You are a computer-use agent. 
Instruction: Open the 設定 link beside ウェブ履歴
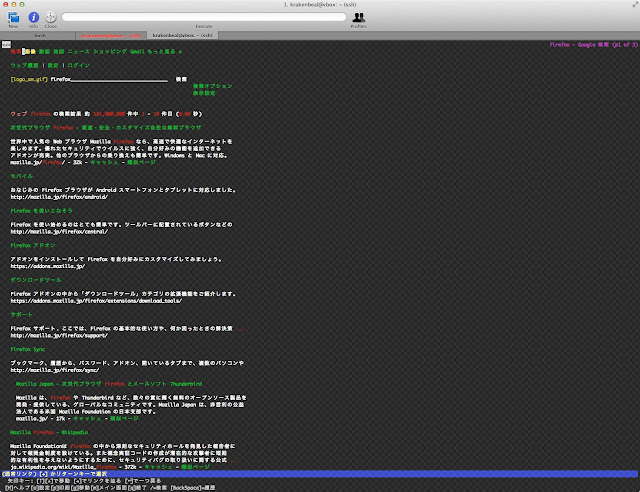[x=53, y=65]
